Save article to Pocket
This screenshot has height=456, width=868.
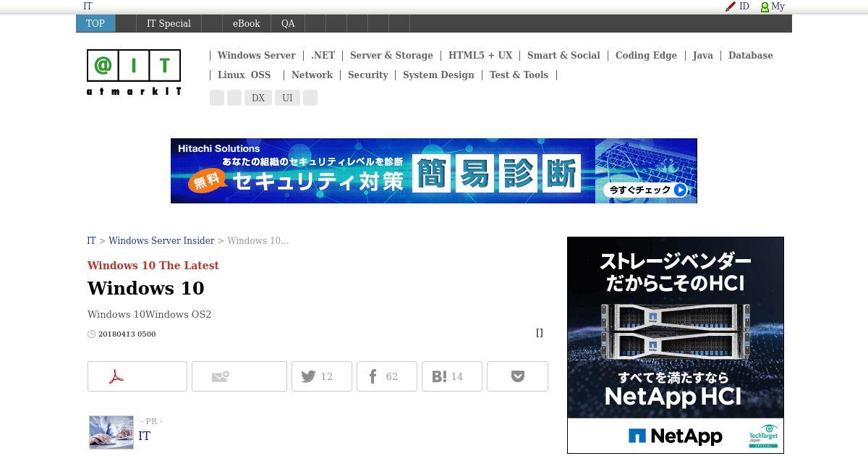517,376
